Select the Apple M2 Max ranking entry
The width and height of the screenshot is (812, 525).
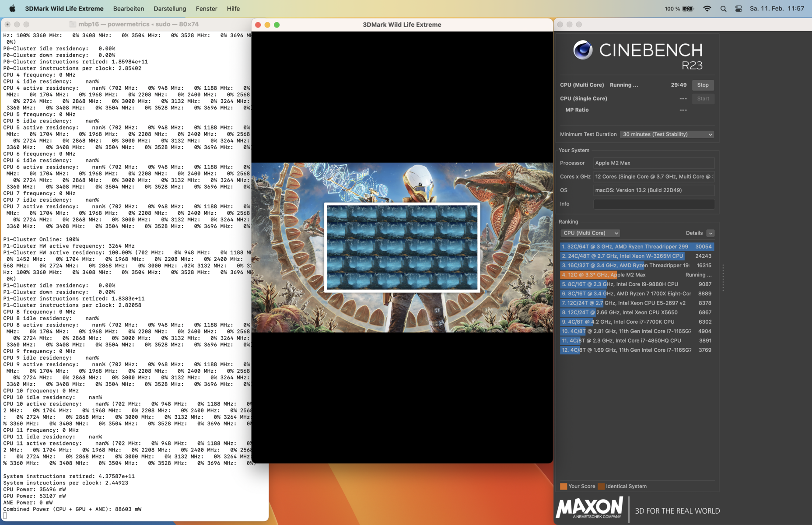[637, 275]
